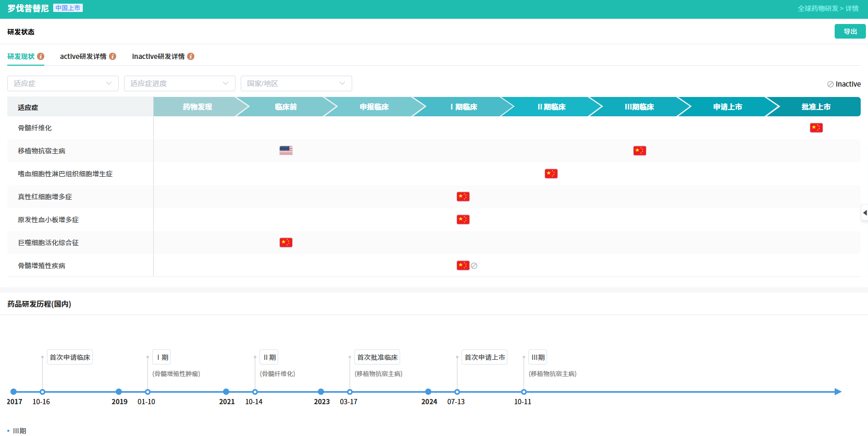Click the info icon beside 研发现状 tab

point(41,56)
